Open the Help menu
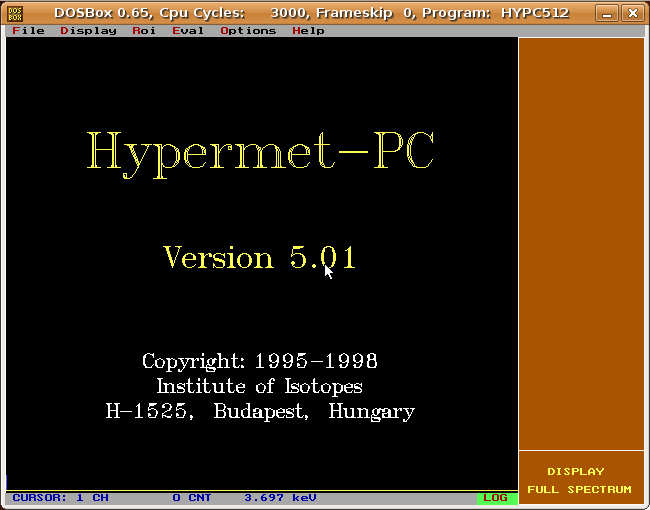The image size is (650, 510). pos(308,31)
